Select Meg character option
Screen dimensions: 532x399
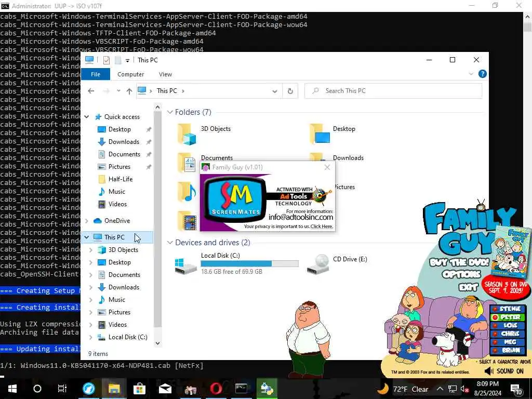507,342
